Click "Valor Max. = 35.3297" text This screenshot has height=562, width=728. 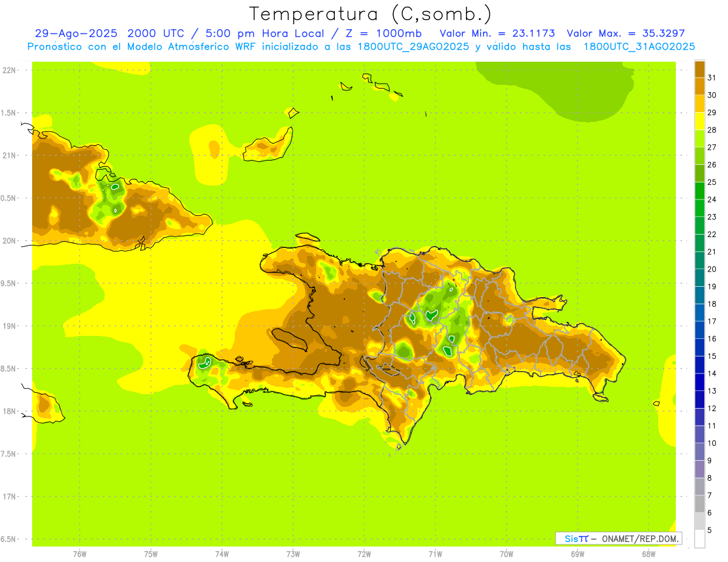click(x=625, y=33)
